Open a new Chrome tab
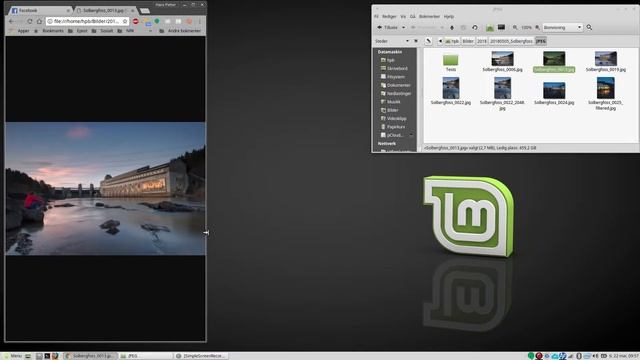This screenshot has width=640, height=360. coord(144,11)
